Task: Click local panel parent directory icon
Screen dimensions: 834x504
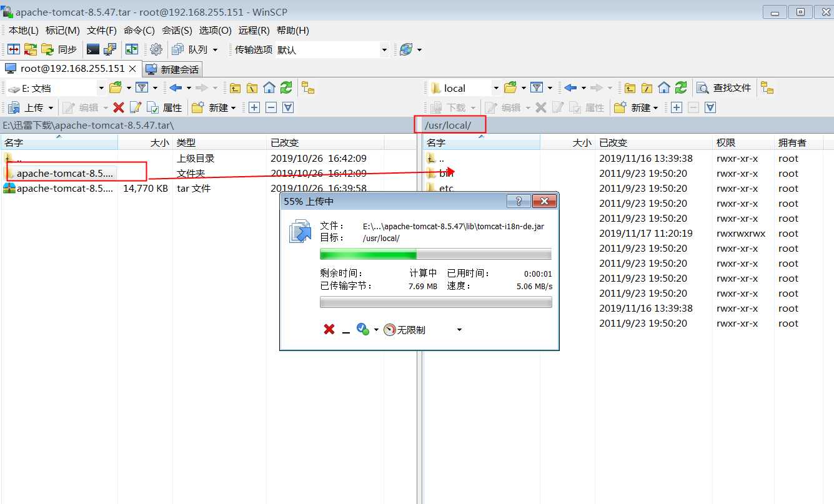Action: click(236, 88)
